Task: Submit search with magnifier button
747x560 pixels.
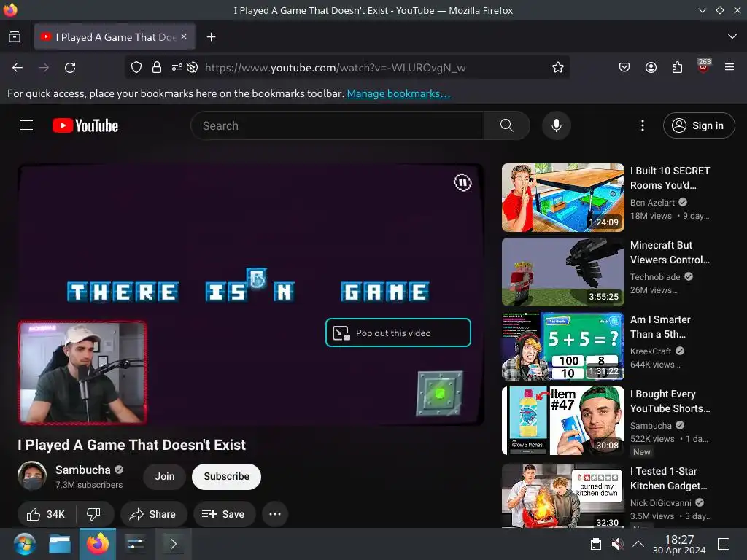Action: (507, 125)
